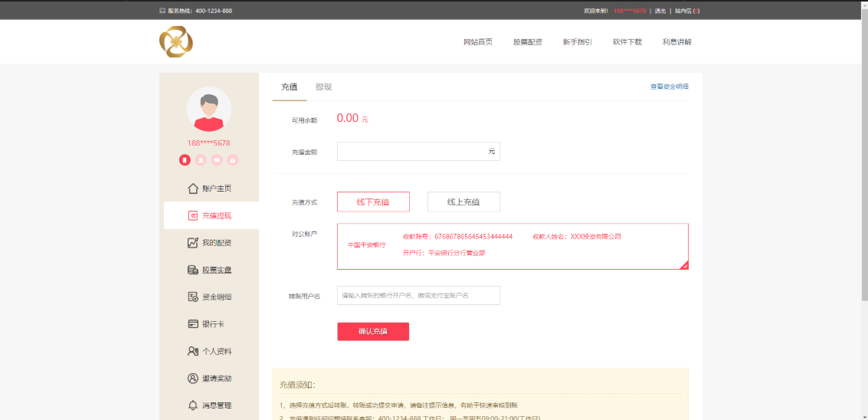The height and width of the screenshot is (420, 868).
Task: Switch to the 充值 tab
Action: click(x=289, y=87)
